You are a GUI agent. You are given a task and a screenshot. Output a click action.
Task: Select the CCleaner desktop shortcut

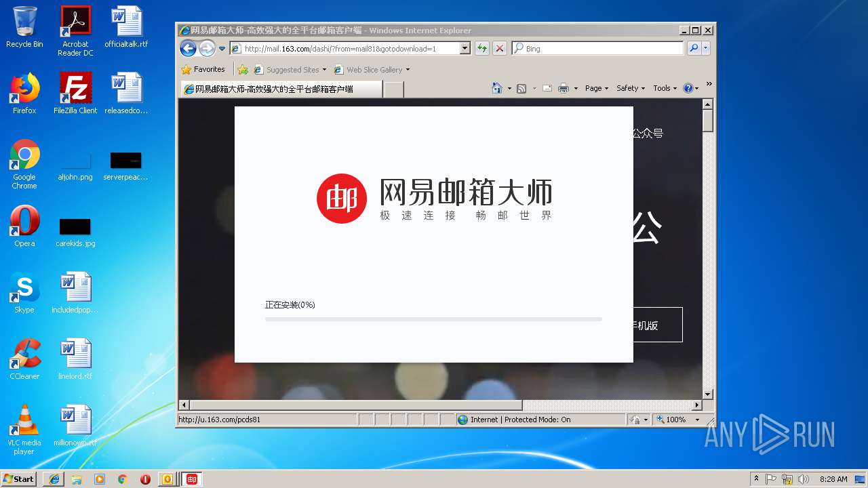click(x=24, y=359)
